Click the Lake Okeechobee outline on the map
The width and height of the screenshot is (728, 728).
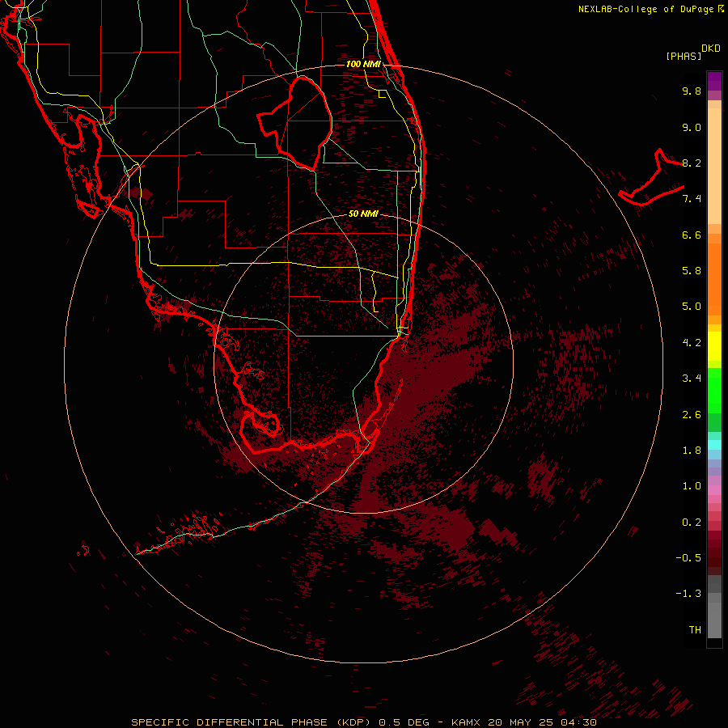click(294, 123)
